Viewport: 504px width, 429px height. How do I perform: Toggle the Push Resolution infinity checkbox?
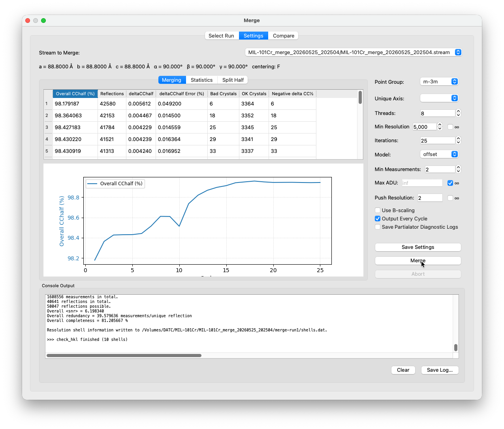coord(450,198)
